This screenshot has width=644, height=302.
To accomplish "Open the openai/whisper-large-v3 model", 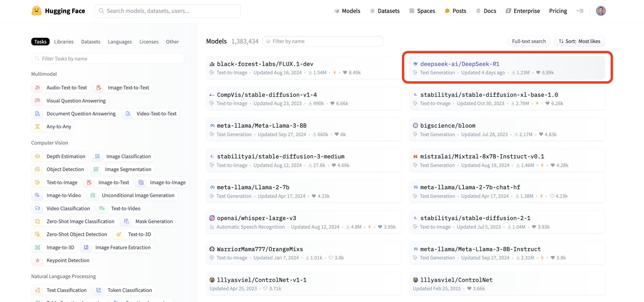I will (304, 222).
